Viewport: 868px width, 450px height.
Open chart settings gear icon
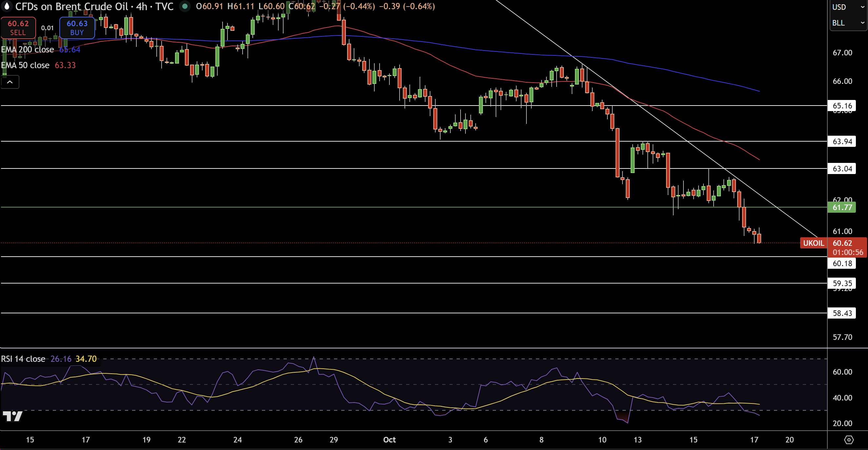pos(849,440)
